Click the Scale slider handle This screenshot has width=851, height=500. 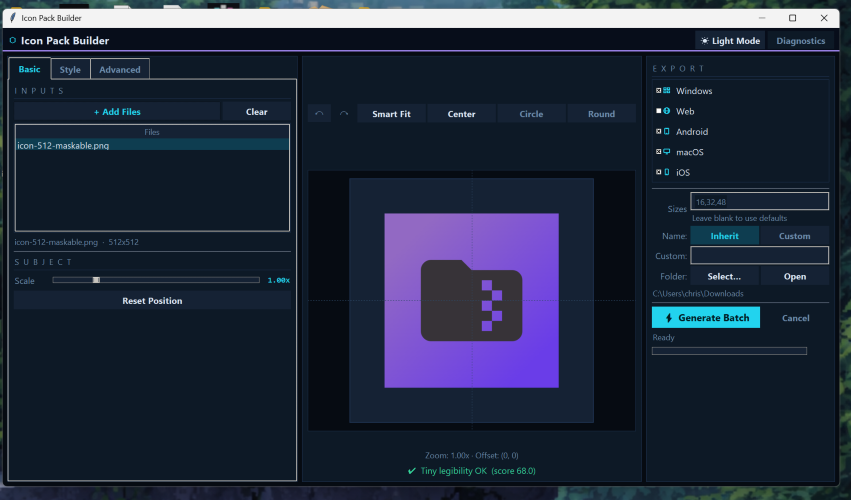[x=96, y=280]
